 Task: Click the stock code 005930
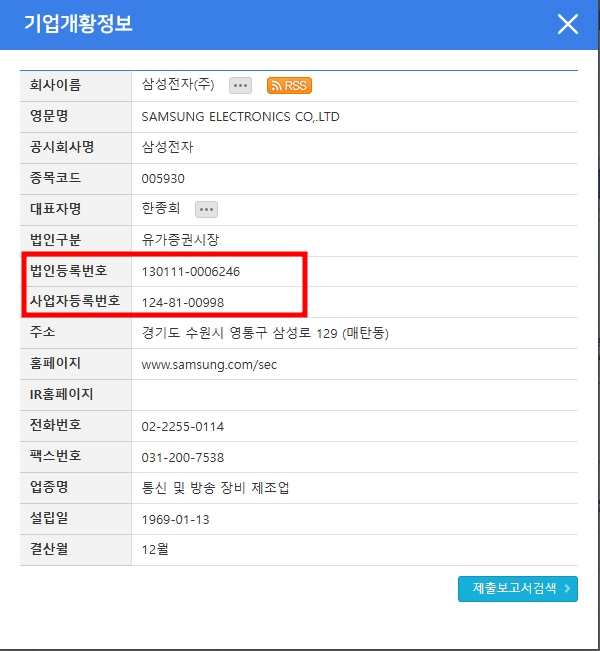(x=163, y=179)
